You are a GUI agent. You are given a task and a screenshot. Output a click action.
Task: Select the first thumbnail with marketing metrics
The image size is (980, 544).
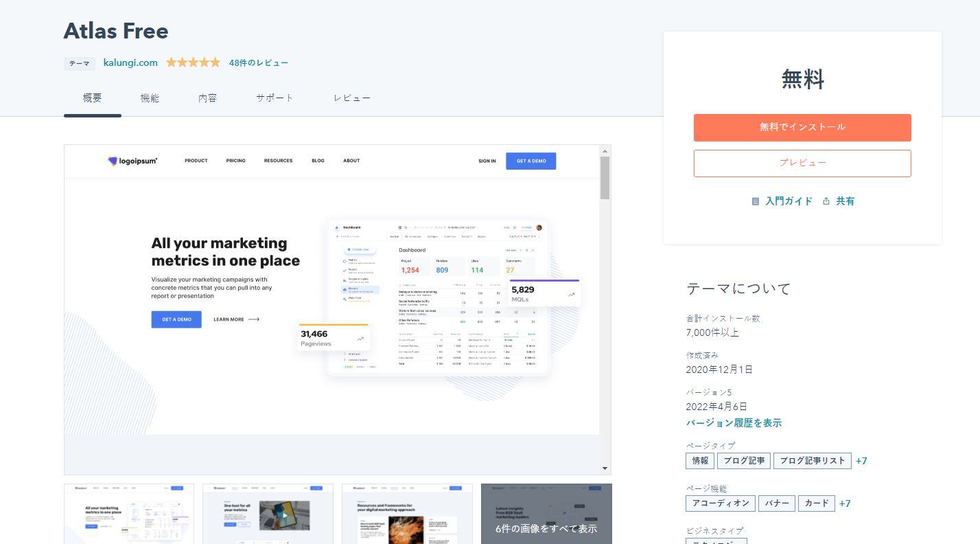(129, 514)
